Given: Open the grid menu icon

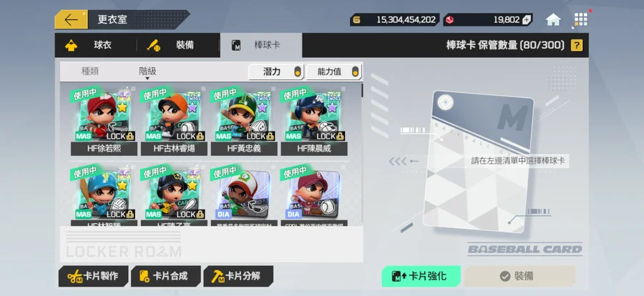Looking at the screenshot, I should point(581,20).
